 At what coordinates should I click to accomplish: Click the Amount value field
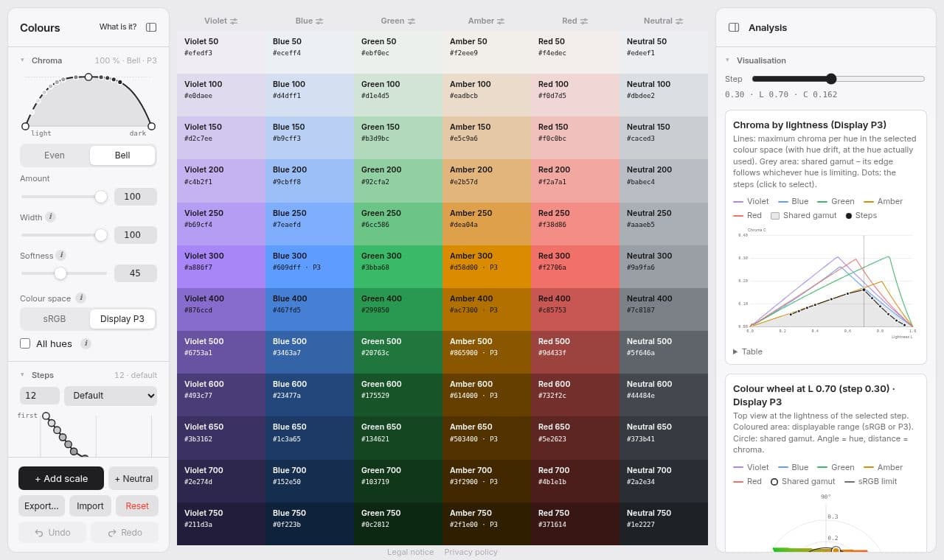[x=136, y=197]
